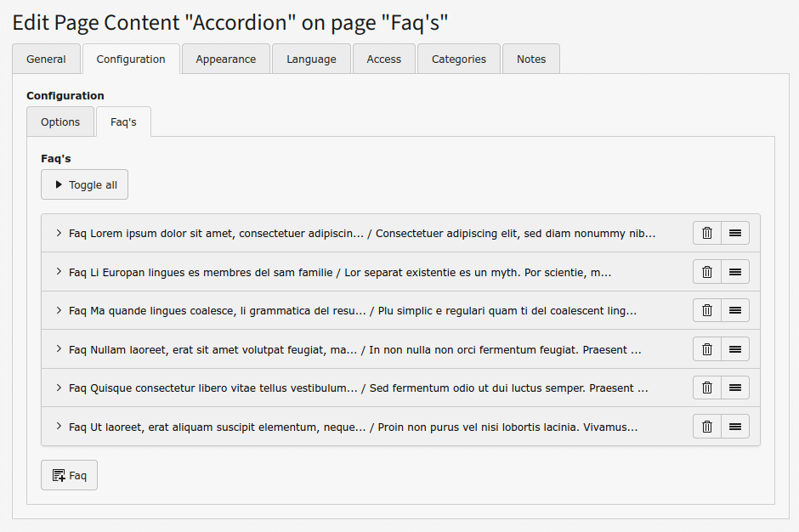Open the Options sub-tab

click(60, 122)
